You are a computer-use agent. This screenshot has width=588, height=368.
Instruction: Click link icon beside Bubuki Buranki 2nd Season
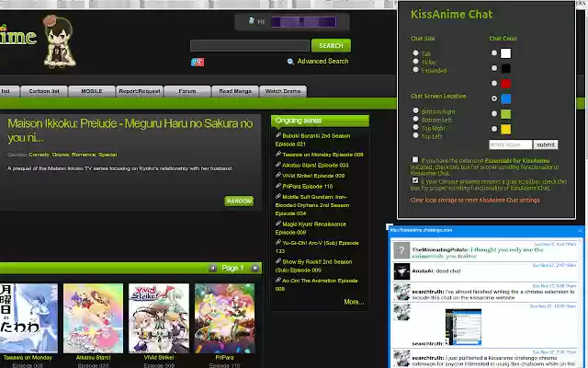pyautogui.click(x=278, y=135)
